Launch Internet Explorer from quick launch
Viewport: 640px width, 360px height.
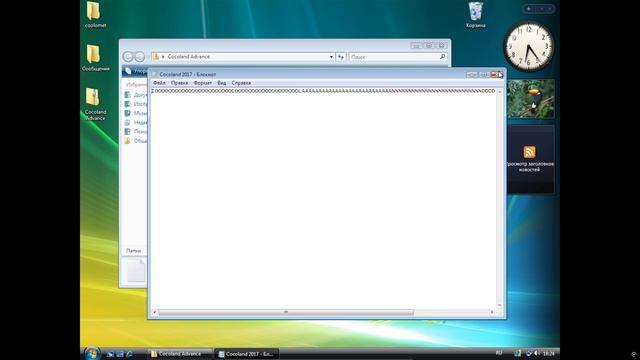coord(129,354)
